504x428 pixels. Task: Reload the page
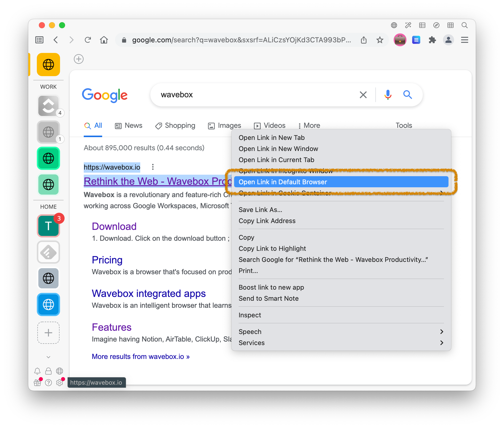[x=88, y=40]
